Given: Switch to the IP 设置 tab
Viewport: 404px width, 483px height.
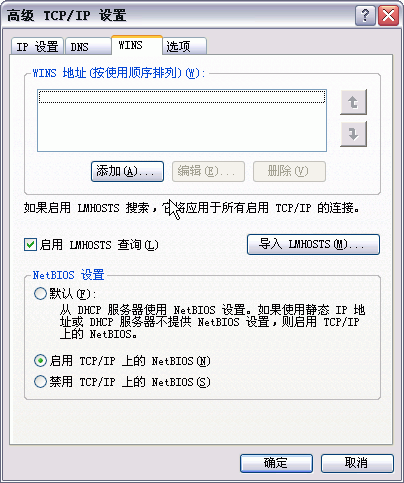Looking at the screenshot, I should coord(37,47).
